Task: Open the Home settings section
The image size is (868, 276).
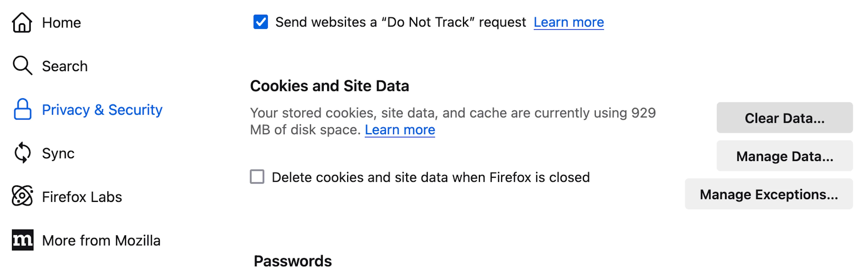Action: point(61,22)
